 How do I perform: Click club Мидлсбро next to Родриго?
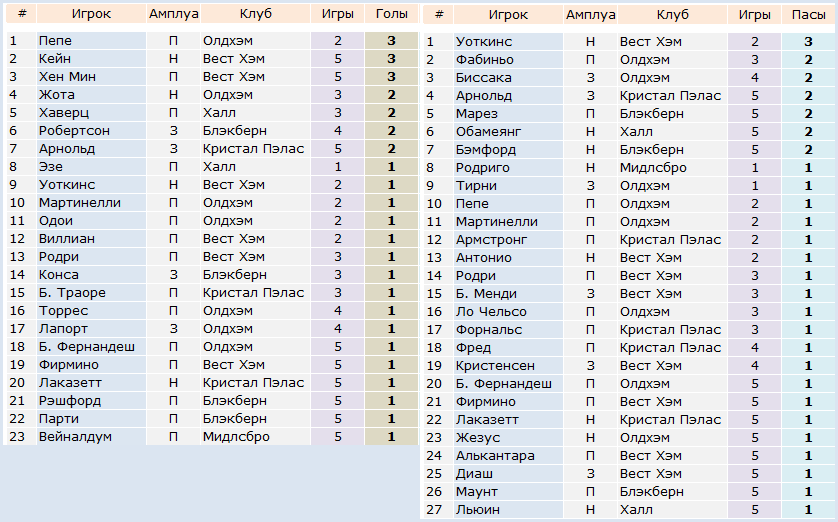(x=653, y=168)
